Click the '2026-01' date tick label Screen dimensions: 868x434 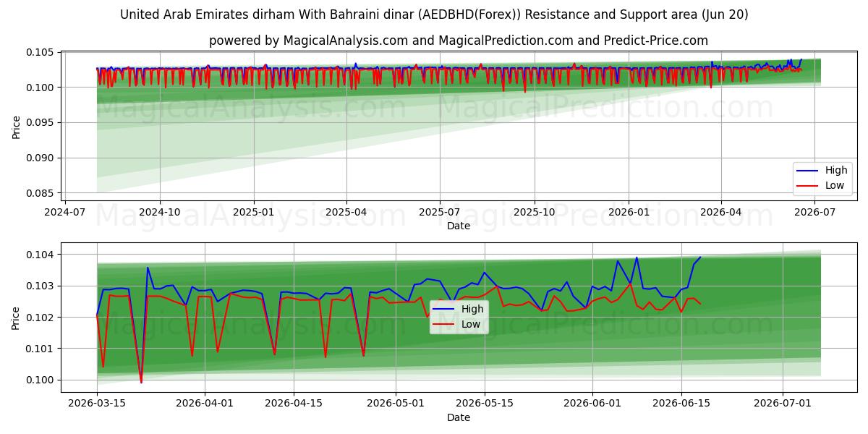[x=629, y=213]
